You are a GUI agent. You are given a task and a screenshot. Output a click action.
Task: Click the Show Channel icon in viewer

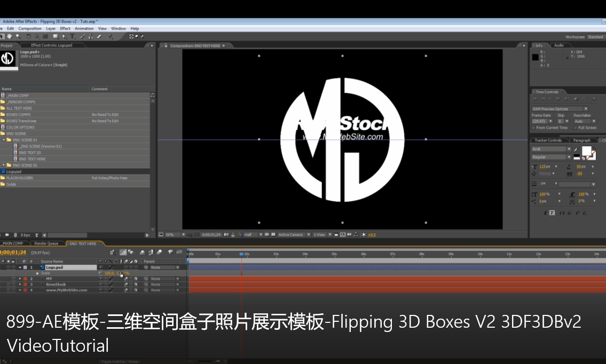click(240, 234)
